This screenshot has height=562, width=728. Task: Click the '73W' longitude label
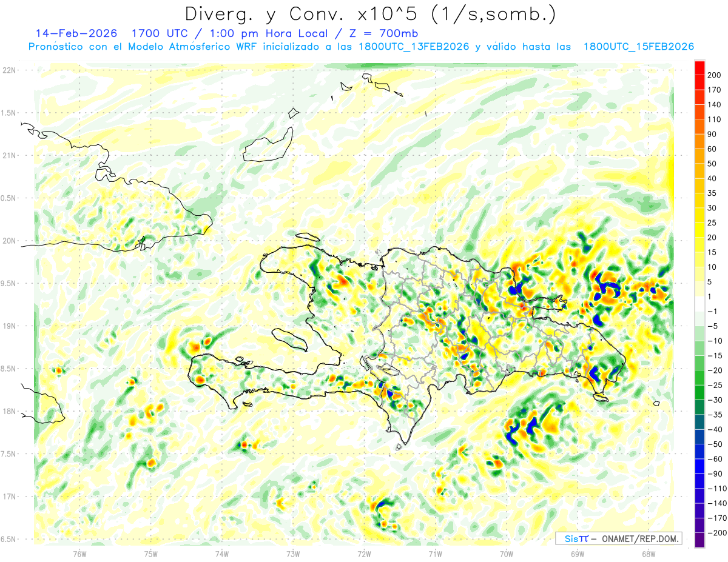pyautogui.click(x=293, y=554)
